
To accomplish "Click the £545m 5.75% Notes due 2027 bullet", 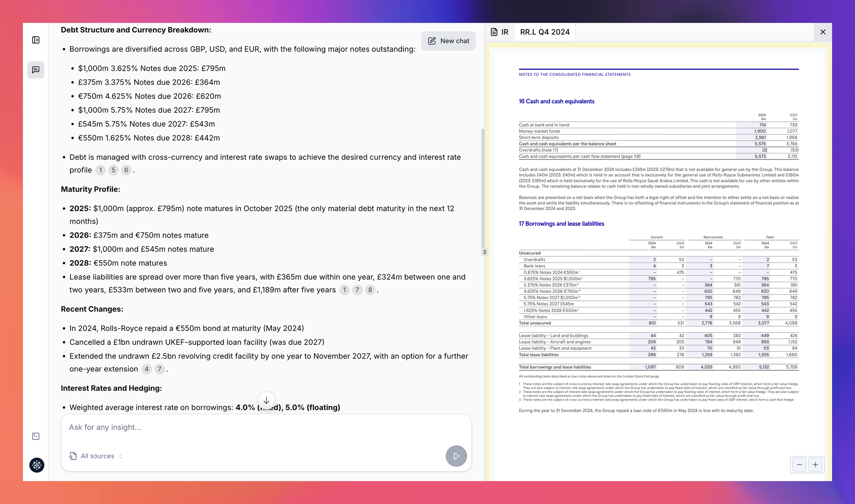I will (146, 124).
